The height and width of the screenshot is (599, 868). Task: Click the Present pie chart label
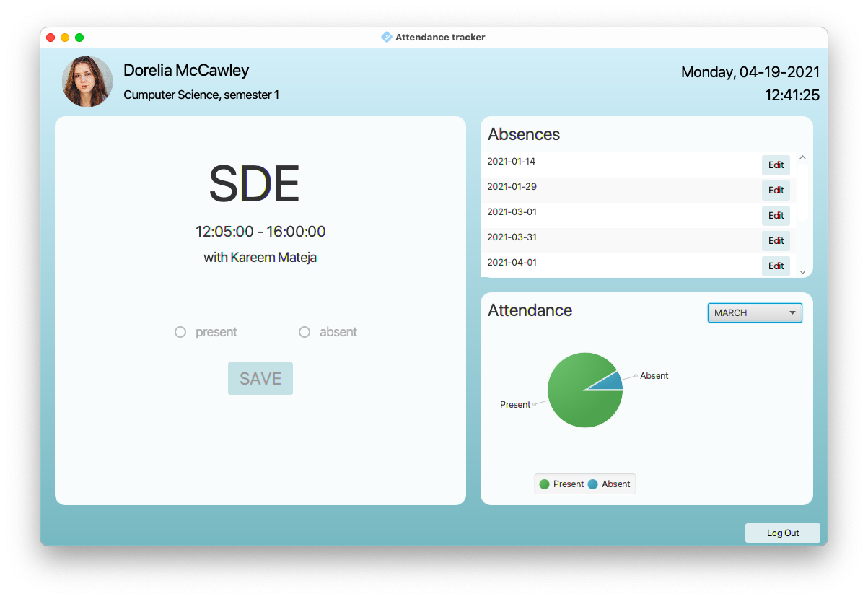pyautogui.click(x=515, y=405)
